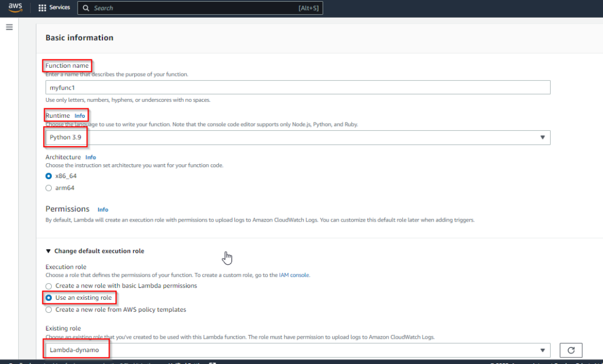Open the Services grid menu

tap(54, 8)
